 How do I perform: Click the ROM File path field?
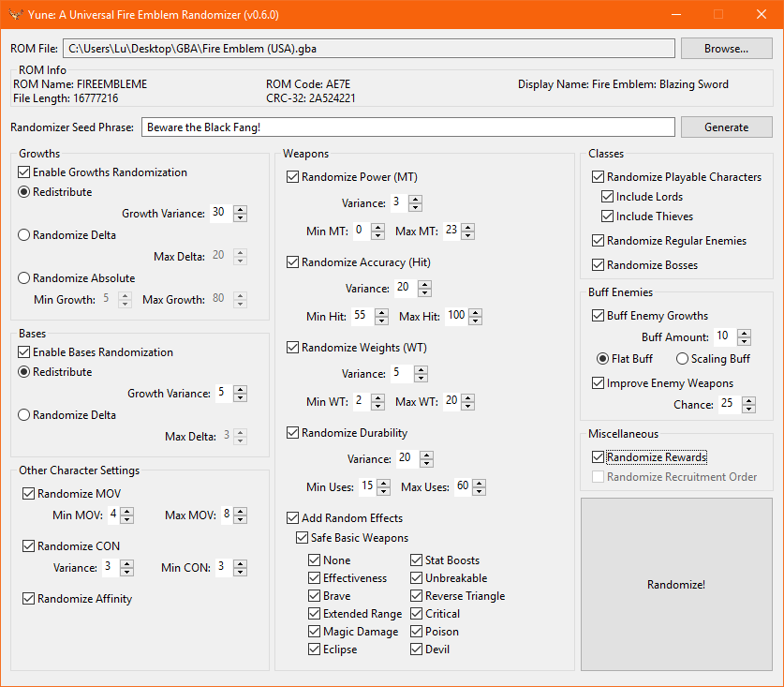(x=368, y=49)
